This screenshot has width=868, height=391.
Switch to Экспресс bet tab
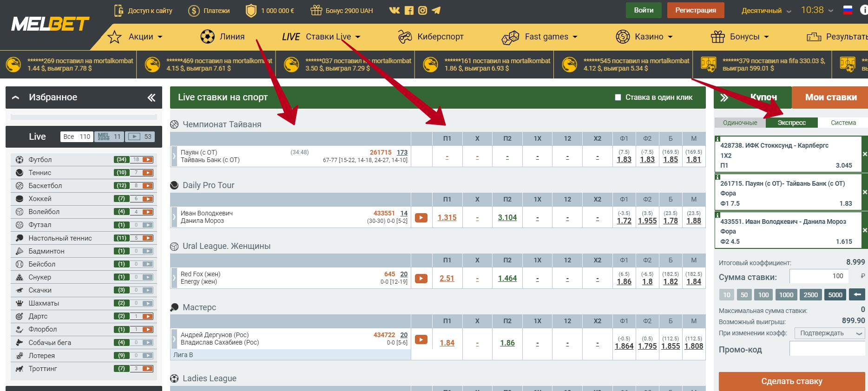click(x=792, y=123)
